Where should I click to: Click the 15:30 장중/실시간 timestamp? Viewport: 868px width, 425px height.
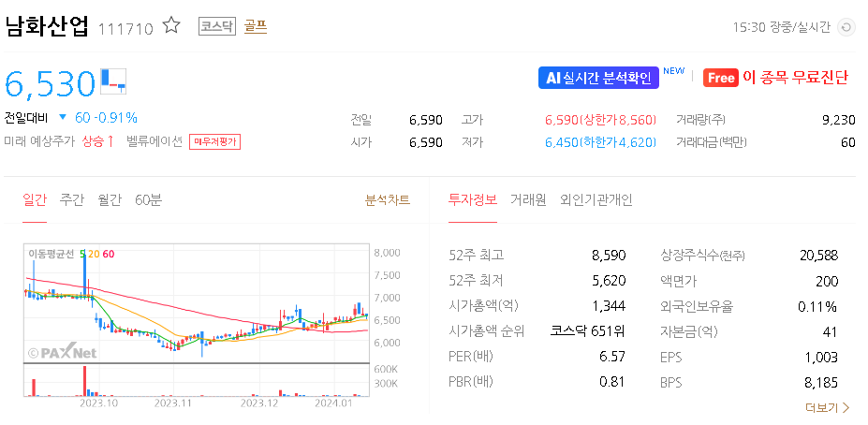point(782,27)
